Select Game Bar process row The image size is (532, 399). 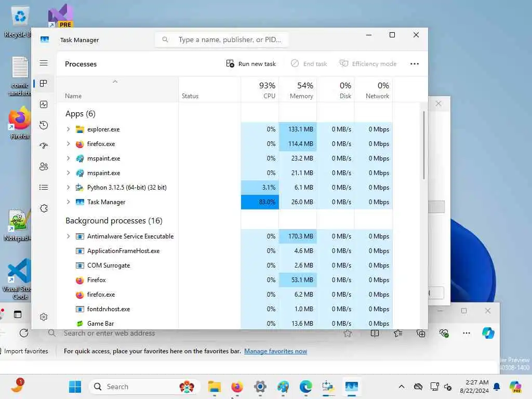click(x=224, y=323)
